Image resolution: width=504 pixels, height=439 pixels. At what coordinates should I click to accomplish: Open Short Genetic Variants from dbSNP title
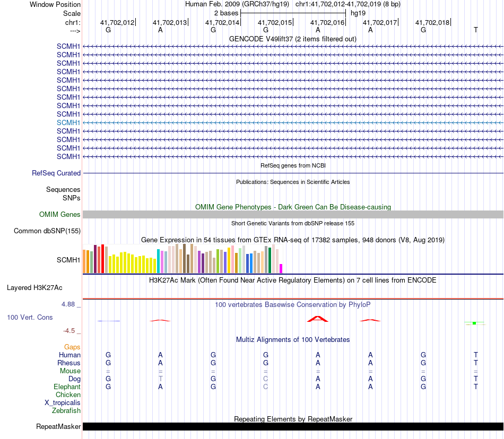(x=293, y=223)
